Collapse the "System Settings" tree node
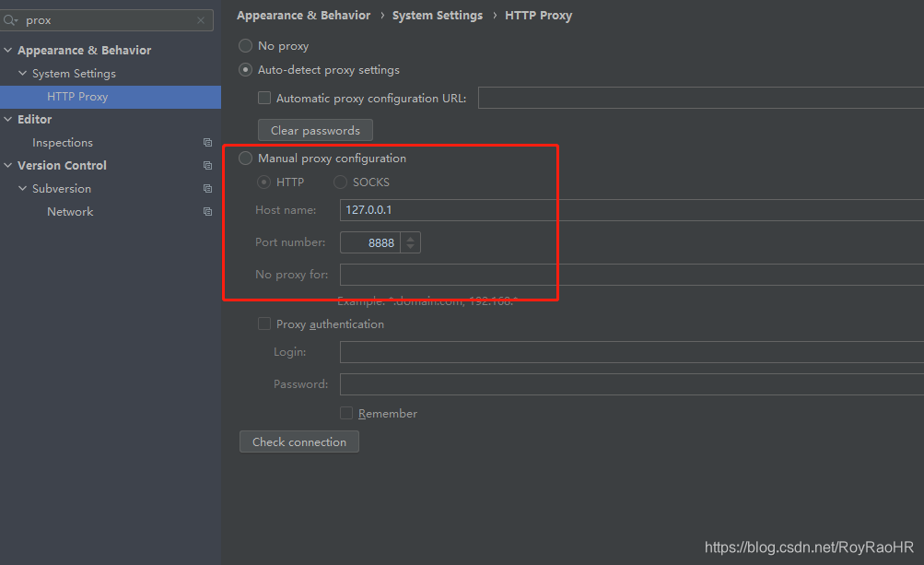The image size is (924, 565). click(22, 73)
